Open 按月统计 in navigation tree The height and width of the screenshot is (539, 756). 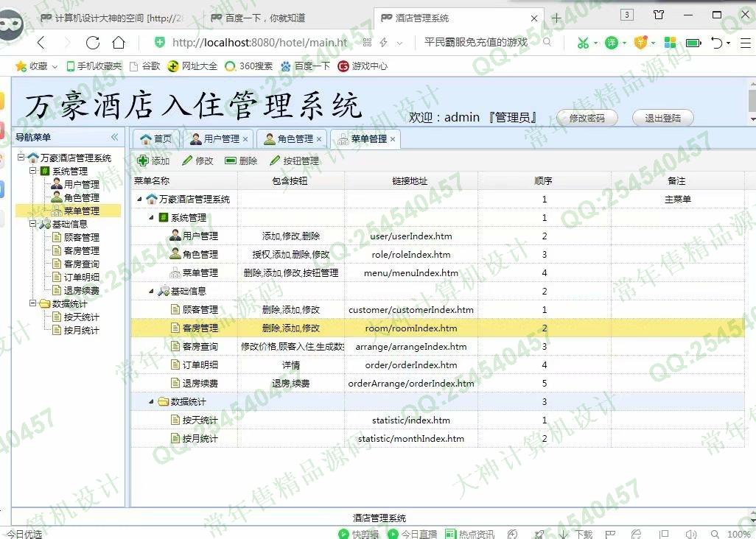point(81,331)
